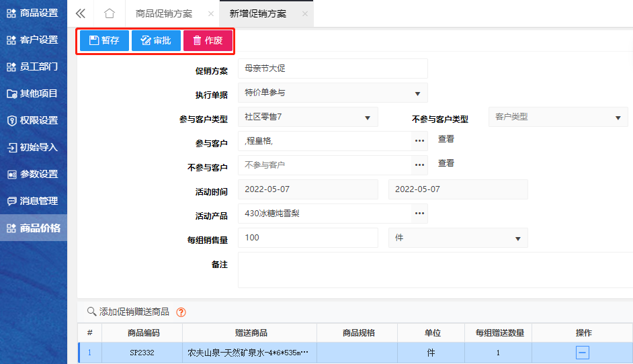Viewport: 633px width, 364px height.
Task: Go to home tab icon
Action: pyautogui.click(x=110, y=13)
